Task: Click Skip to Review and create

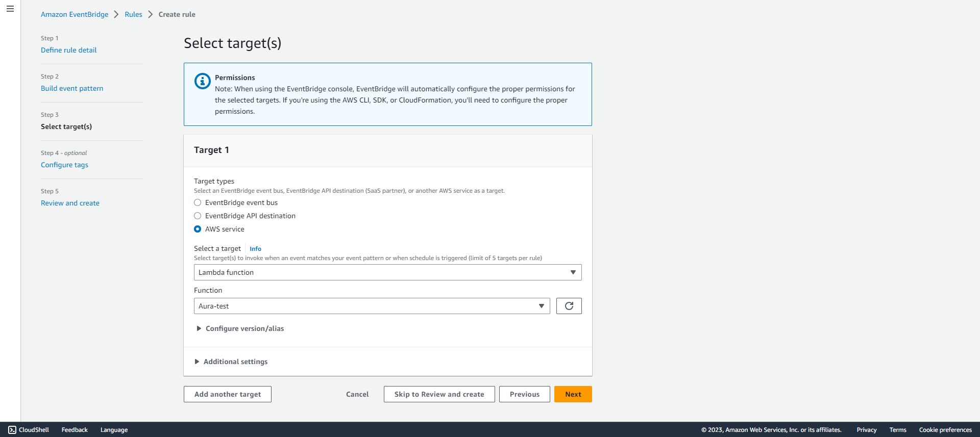Action: pos(439,394)
